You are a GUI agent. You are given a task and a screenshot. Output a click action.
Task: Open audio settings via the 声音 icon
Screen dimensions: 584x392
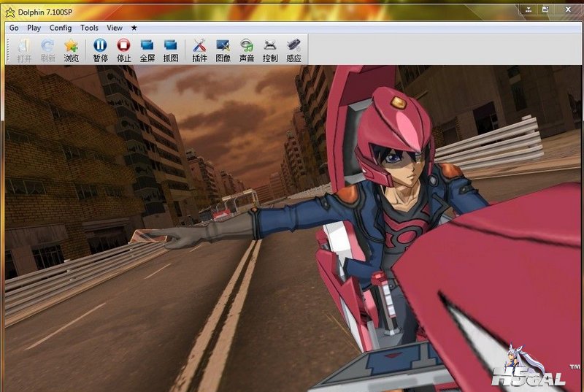point(247,50)
